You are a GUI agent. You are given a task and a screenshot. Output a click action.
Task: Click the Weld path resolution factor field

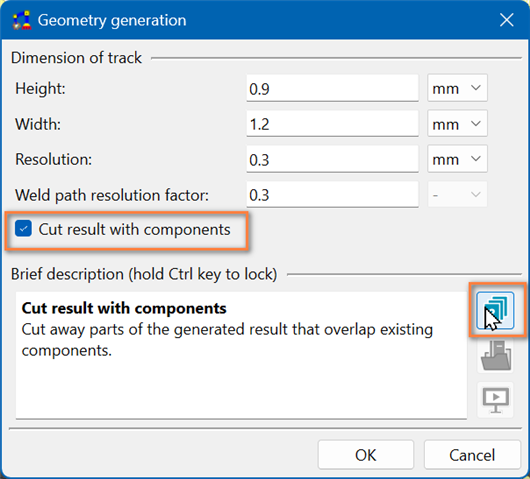pyautogui.click(x=332, y=195)
